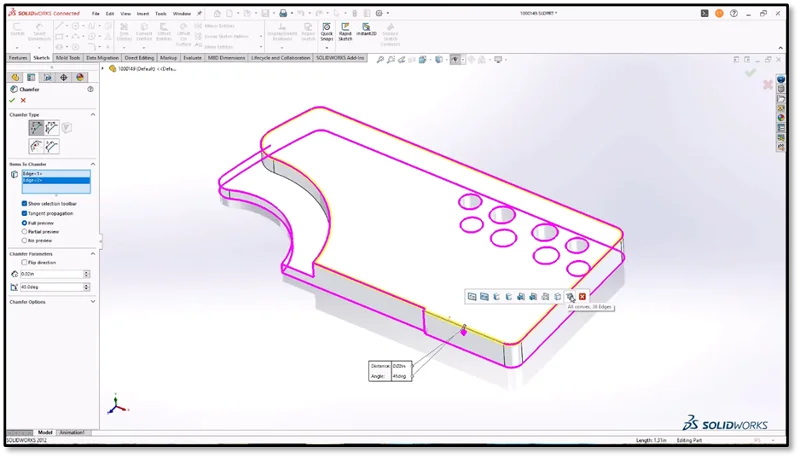Collapse the Chamfer Type section
This screenshot has width=800, height=458.
click(93, 115)
